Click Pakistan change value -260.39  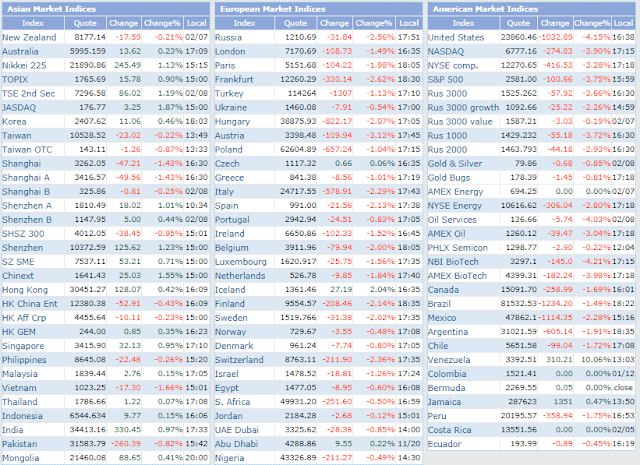click(126, 444)
